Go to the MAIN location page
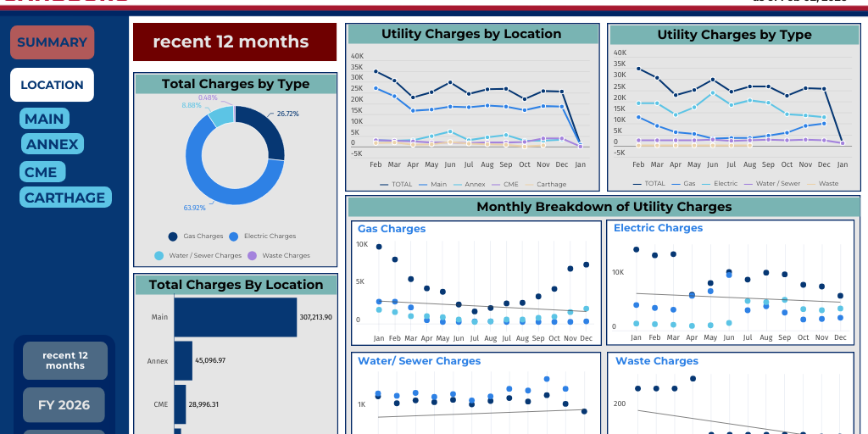The height and width of the screenshot is (434, 868). (44, 119)
